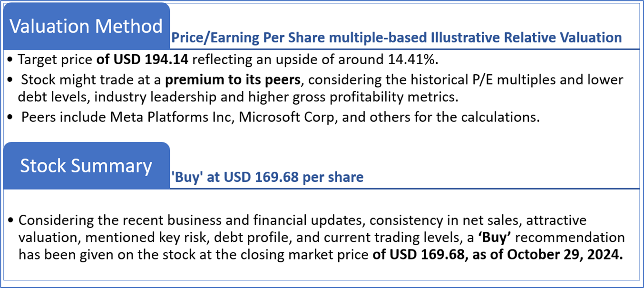Click the bold USD 194.14 target price

pos(138,60)
